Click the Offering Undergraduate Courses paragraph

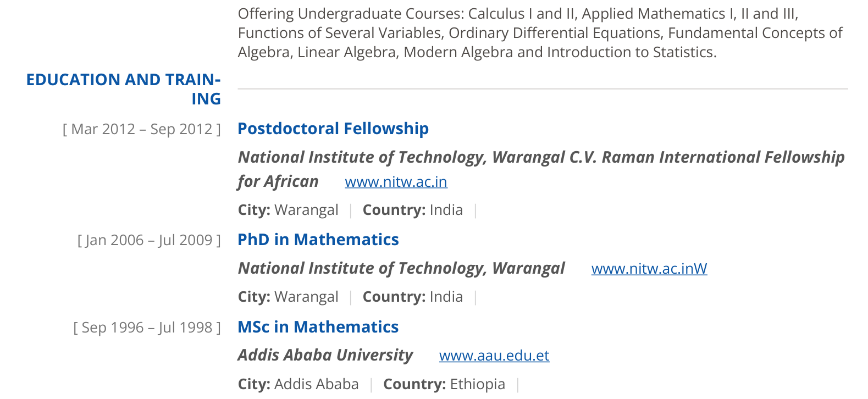(540, 33)
